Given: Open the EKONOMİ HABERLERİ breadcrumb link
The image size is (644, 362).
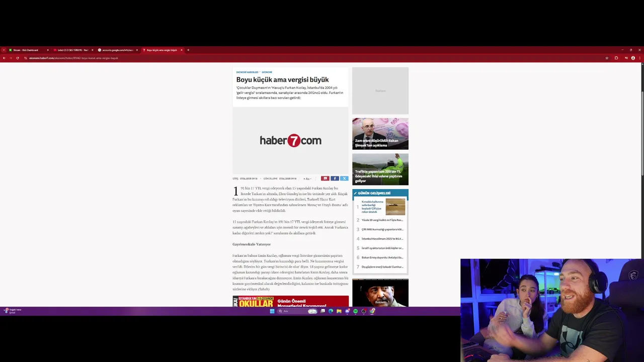Looking at the screenshot, I should point(247,72).
